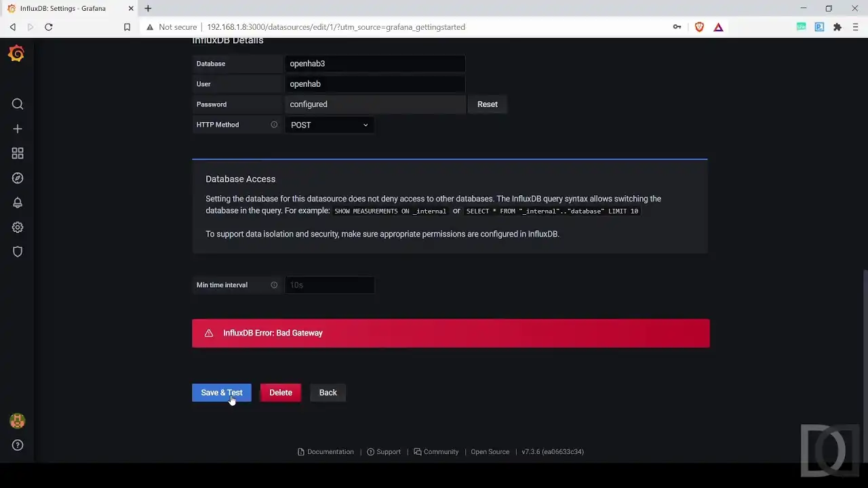Open Configuration gear icon in sidebar
Screen dimensions: 868x488
pos(18,227)
